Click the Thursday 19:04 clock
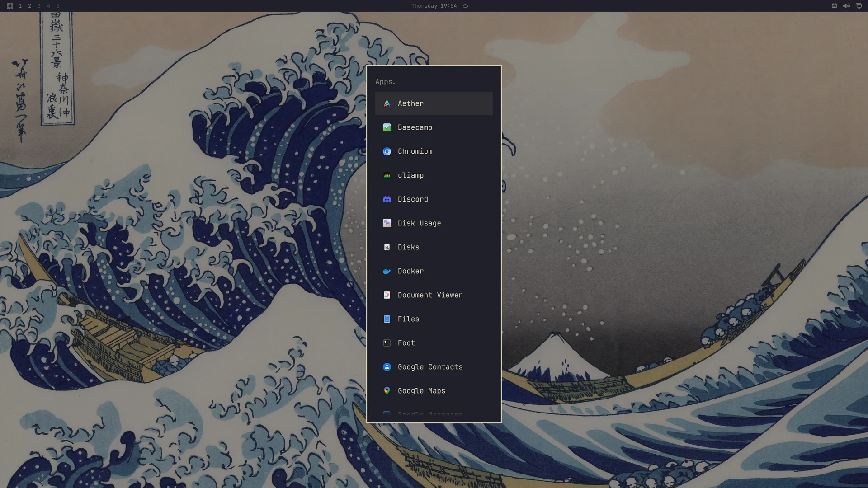This screenshot has width=868, height=488. coord(434,6)
